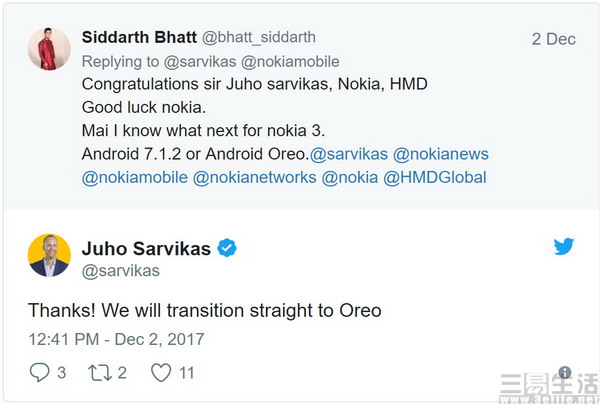The height and width of the screenshot is (405, 600).
Task: Click Juho Sarvikas verified badge
Action: tap(229, 248)
